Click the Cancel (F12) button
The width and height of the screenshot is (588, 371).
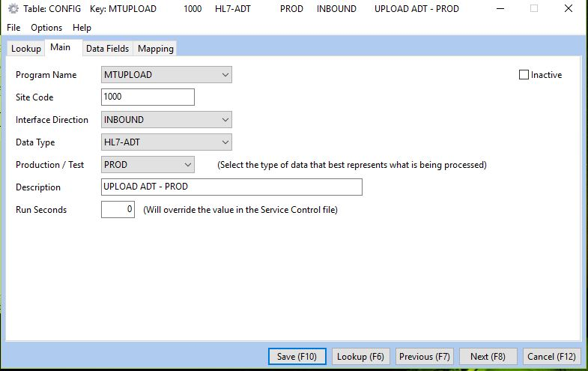[551, 356]
